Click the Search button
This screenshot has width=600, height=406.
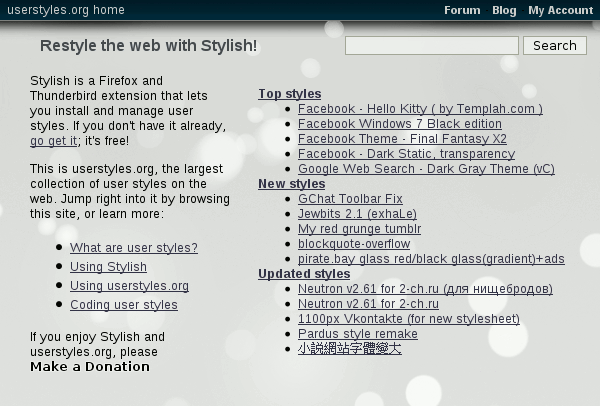coord(555,46)
